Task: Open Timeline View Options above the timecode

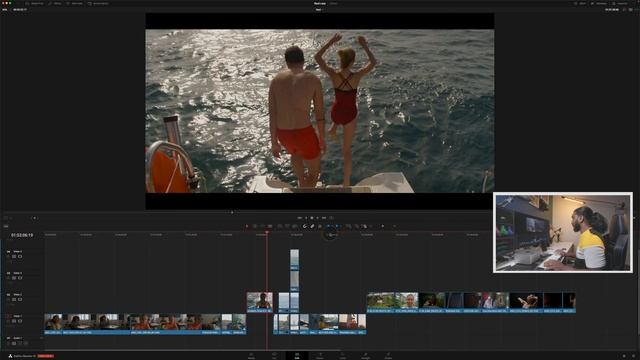Action: (6, 226)
